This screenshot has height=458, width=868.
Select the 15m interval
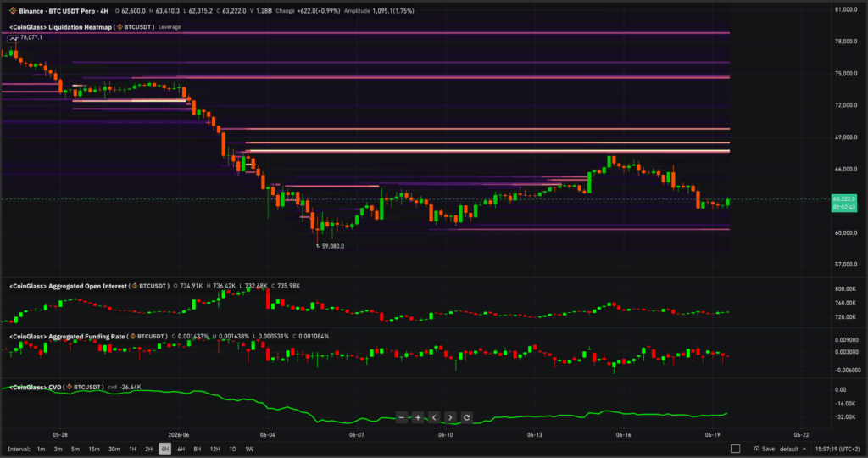pos(94,449)
